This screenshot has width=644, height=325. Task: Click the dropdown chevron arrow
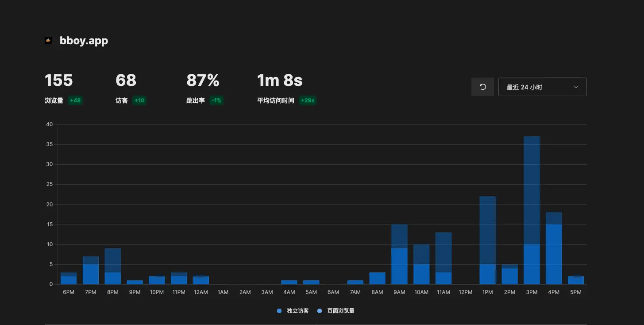pyautogui.click(x=576, y=87)
